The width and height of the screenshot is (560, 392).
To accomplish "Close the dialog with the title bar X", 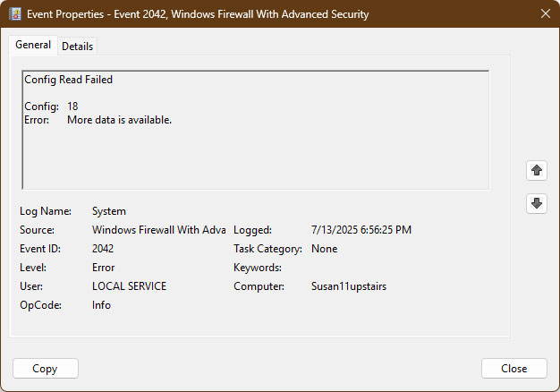I will point(546,14).
